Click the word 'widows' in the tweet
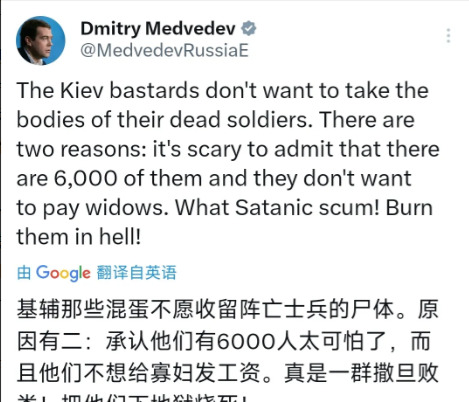469x402 pixels. [127, 208]
